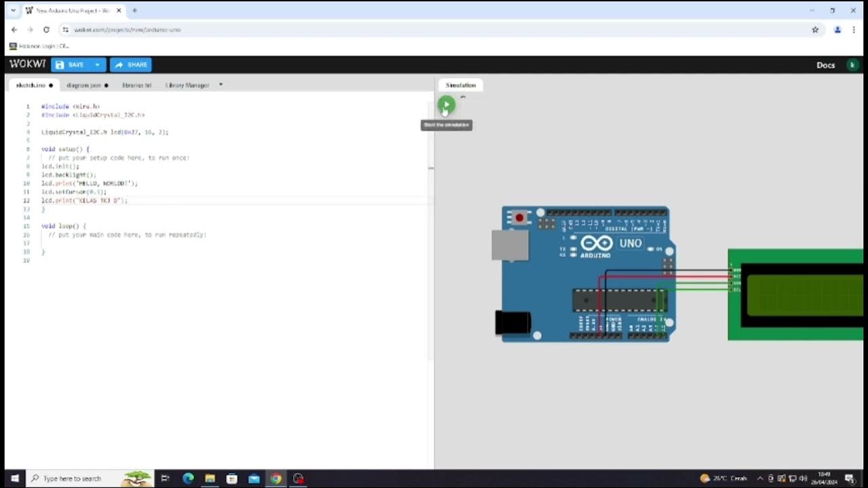Image resolution: width=868 pixels, height=488 pixels.
Task: Open the Wokwi logo home link
Action: 27,64
